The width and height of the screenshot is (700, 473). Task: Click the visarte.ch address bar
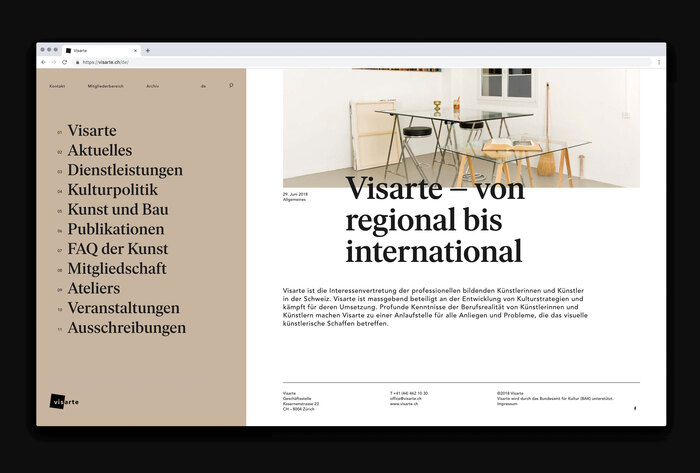[362, 62]
